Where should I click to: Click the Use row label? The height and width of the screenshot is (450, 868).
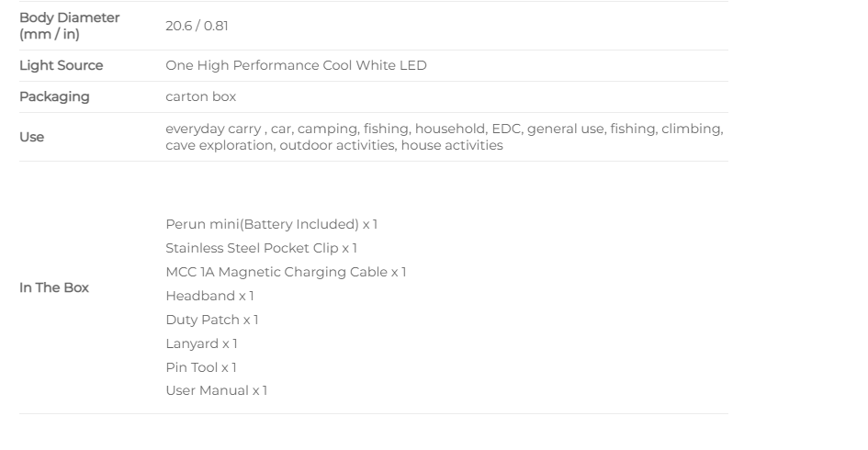[x=31, y=137]
